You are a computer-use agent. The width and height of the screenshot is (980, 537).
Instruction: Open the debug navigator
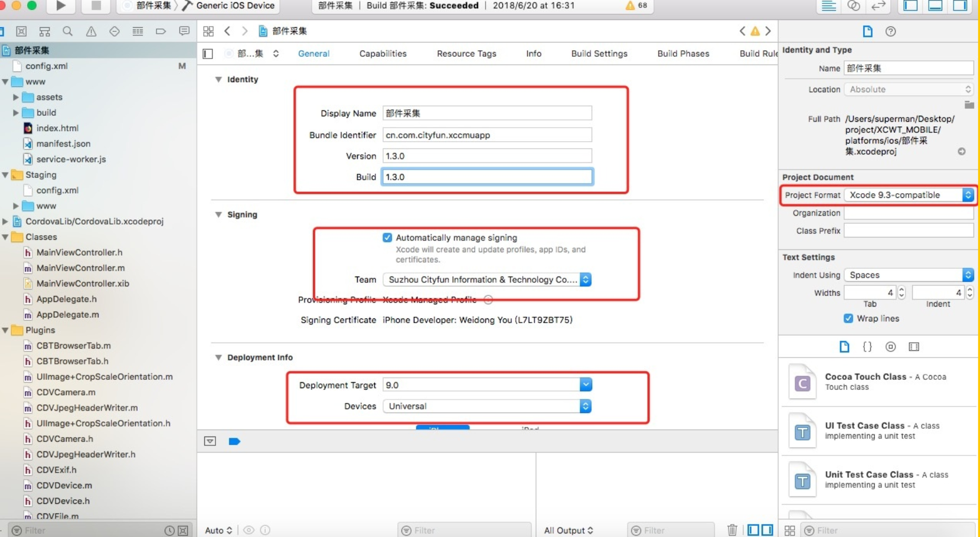[138, 31]
